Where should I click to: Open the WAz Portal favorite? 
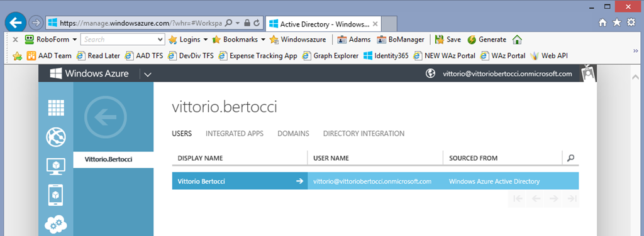(x=503, y=56)
